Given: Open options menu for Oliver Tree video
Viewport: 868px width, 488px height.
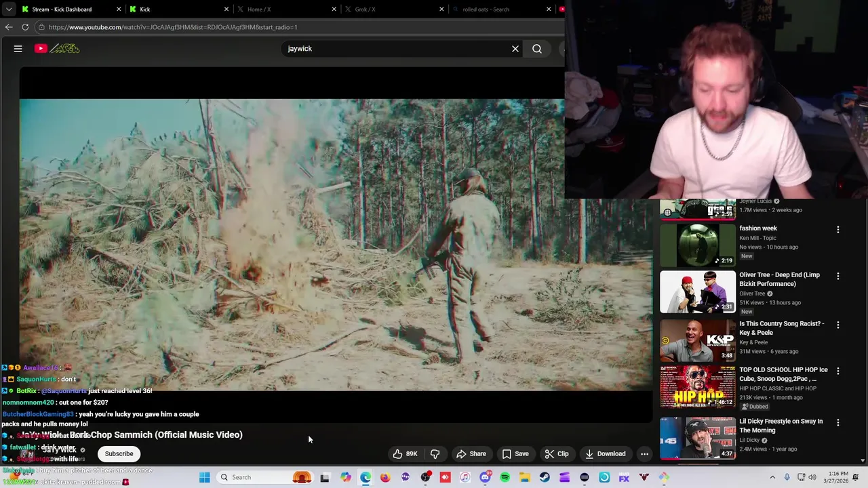Looking at the screenshot, I should click(x=838, y=277).
